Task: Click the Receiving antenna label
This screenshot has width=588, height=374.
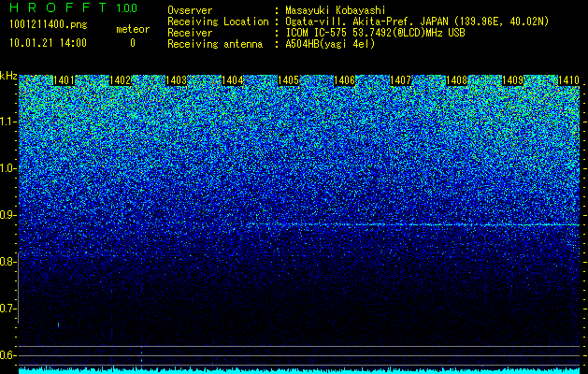Action: click(x=215, y=44)
